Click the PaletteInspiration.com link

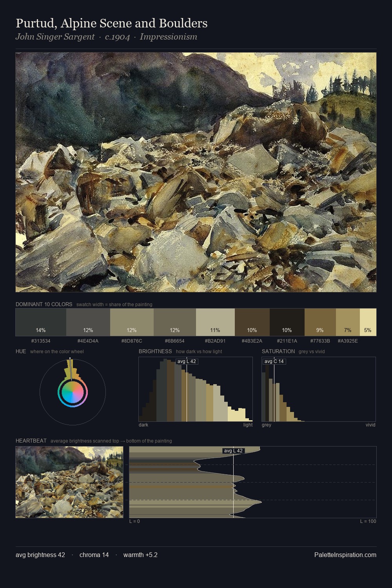click(345, 555)
